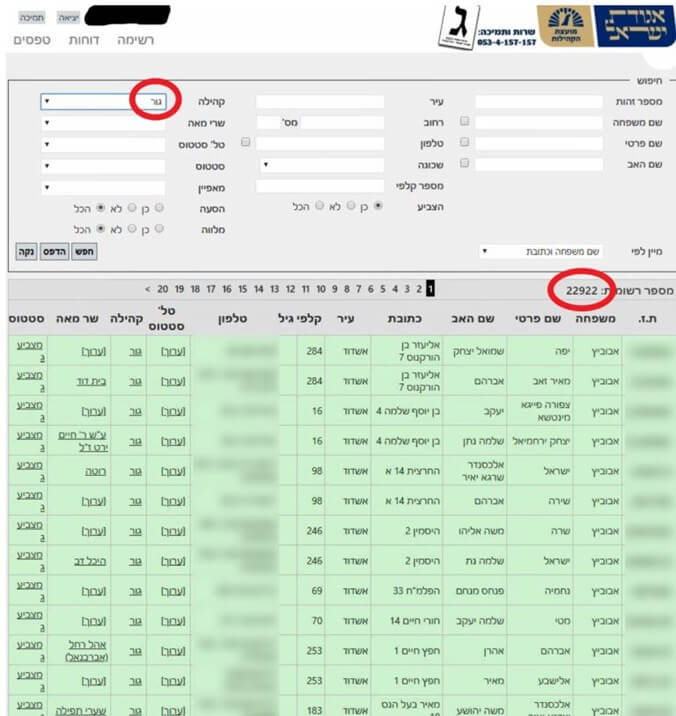This screenshot has height=716, width=676.
Task: Open the דוחות menu item
Action: click(82, 41)
